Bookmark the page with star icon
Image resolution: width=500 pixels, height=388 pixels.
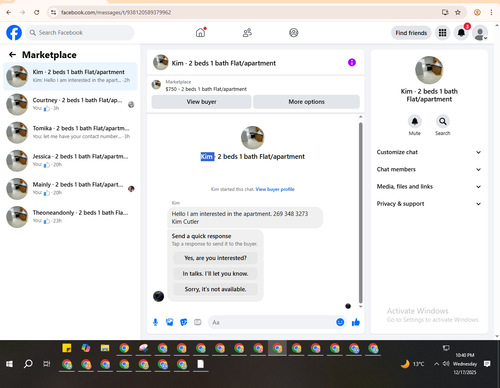coord(458,12)
